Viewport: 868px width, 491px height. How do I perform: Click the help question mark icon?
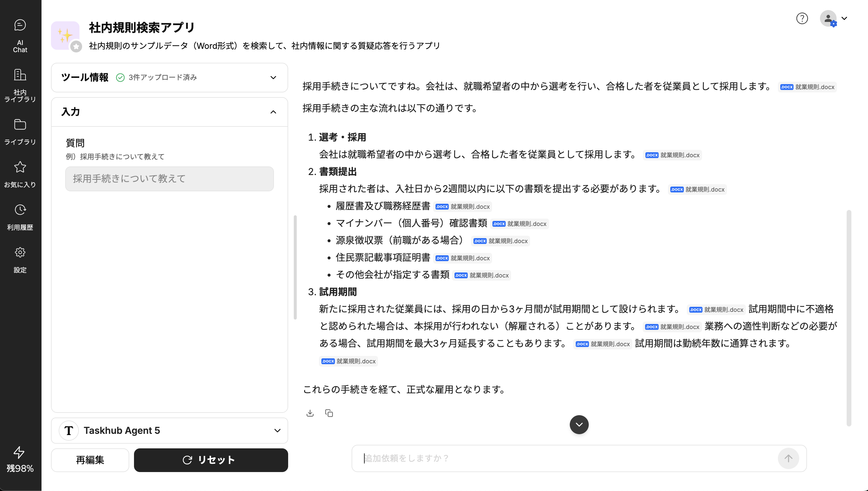[802, 18]
